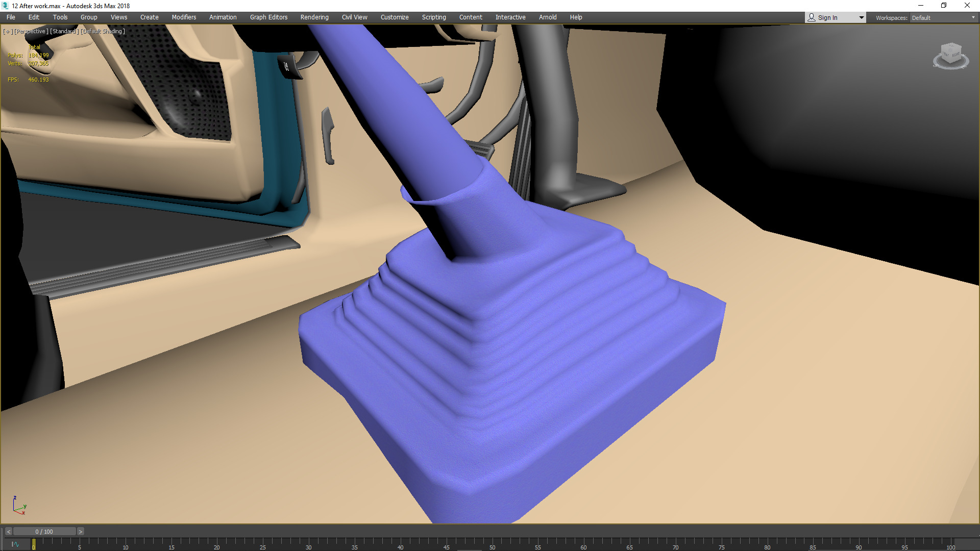Click the 0 / 100 time slider
Screen dimensions: 980x551
[44, 532]
